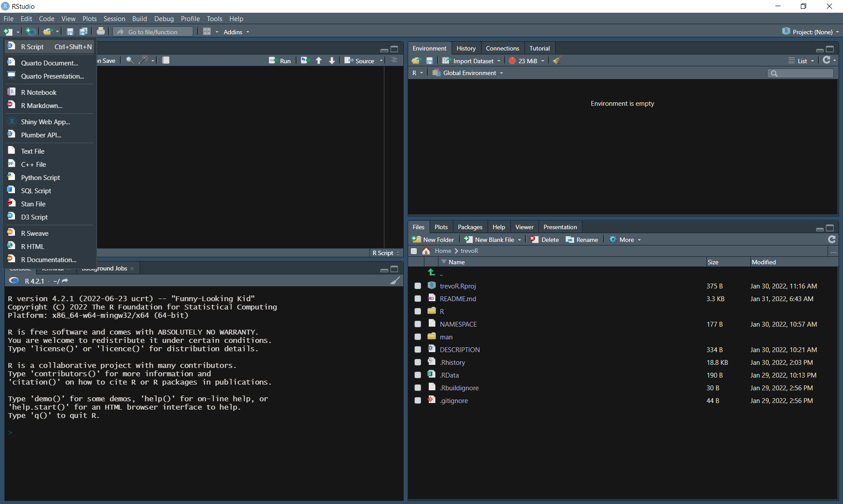The image size is (843, 504).
Task: Open the Global Environment dropdown
Action: 468,73
